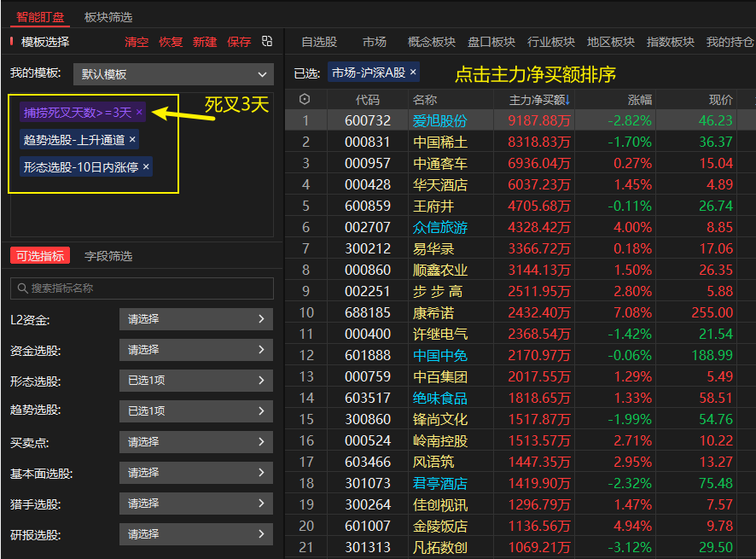The height and width of the screenshot is (559, 756).
Task: Expand the 趋势选股 selector
Action: pyautogui.click(x=196, y=411)
